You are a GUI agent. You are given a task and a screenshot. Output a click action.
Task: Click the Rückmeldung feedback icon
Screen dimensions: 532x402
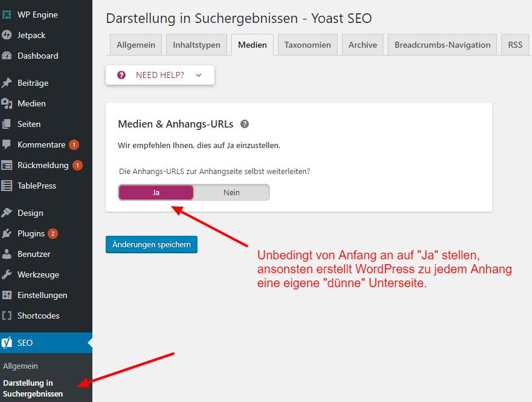coord(7,166)
